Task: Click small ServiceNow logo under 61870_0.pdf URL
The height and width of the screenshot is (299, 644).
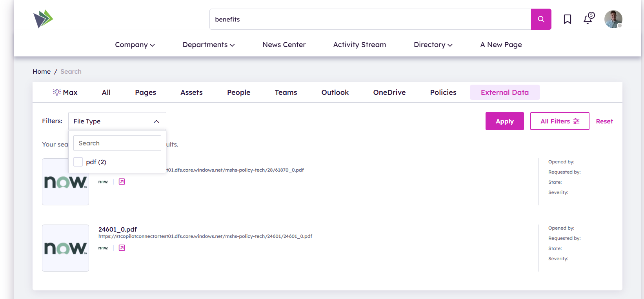Action: (103, 182)
